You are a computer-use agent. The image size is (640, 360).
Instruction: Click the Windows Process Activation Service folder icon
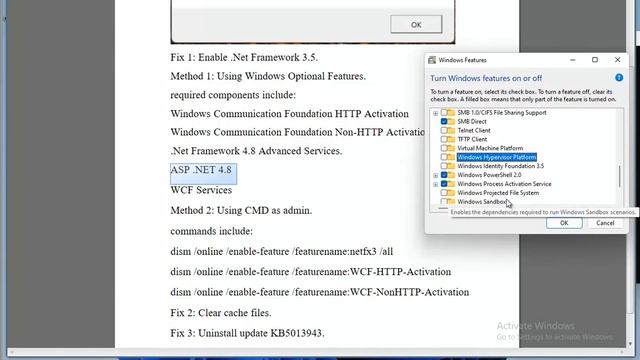(x=451, y=184)
